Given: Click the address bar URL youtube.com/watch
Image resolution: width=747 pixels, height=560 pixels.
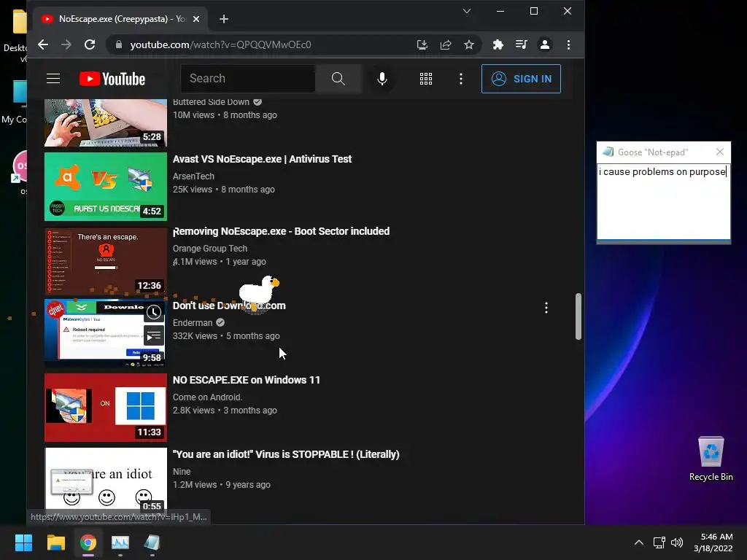Looking at the screenshot, I should pyautogui.click(x=220, y=44).
